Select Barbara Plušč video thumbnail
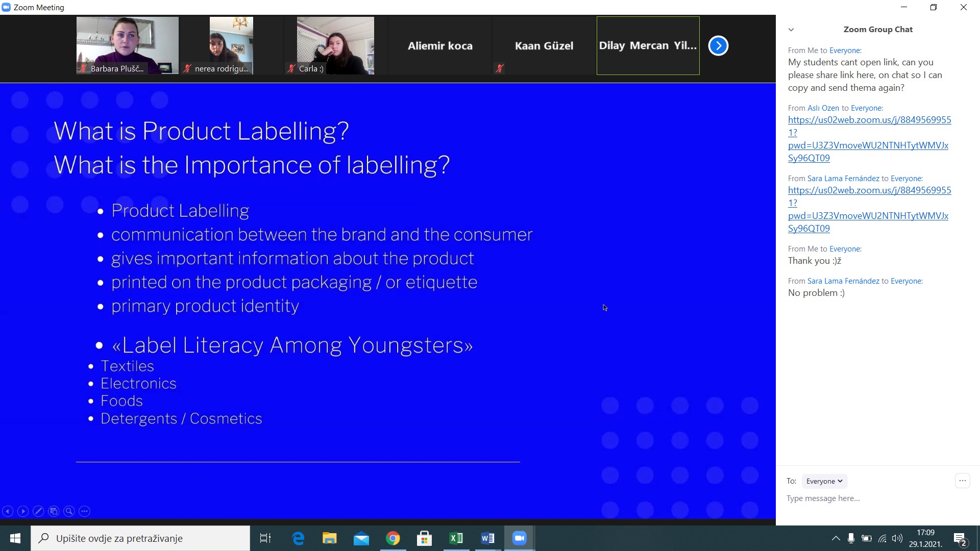Screen dimensions: 980x551 [128, 45]
